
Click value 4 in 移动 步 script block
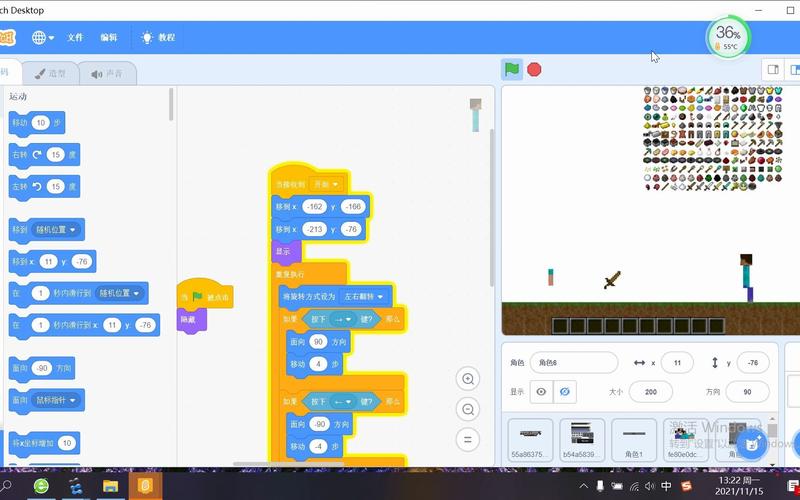pyautogui.click(x=318, y=364)
